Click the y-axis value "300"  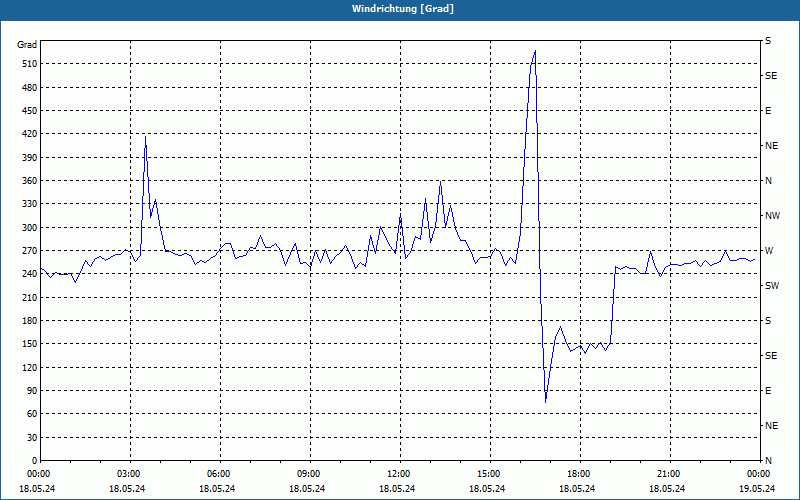point(29,228)
